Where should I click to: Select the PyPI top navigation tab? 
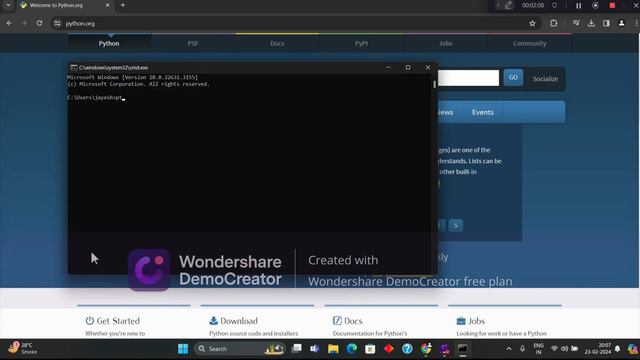pos(361,43)
